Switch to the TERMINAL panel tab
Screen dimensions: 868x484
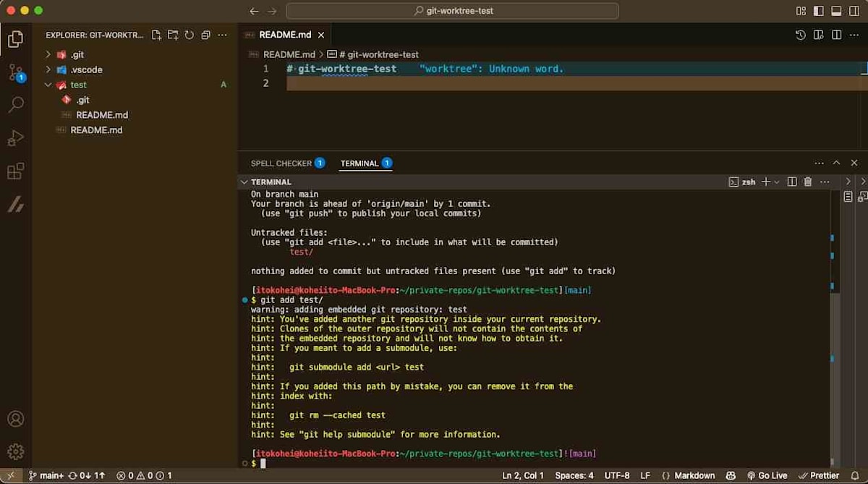pos(366,164)
